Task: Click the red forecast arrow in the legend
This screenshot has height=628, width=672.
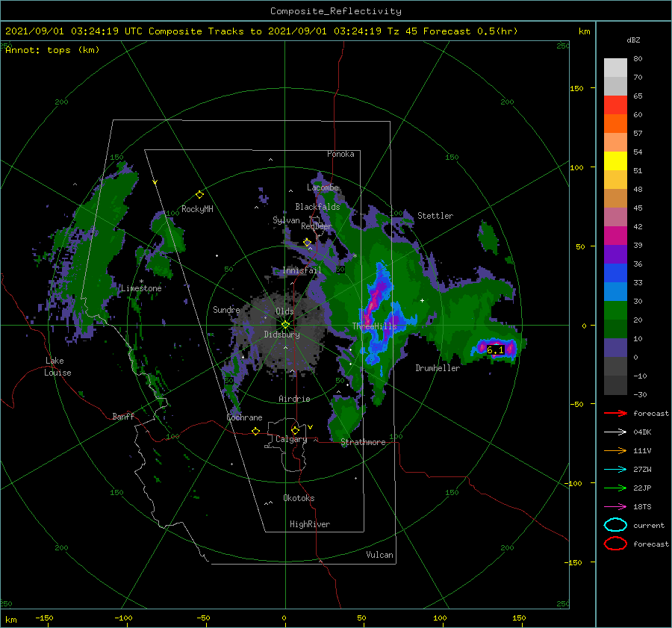Action: click(x=615, y=413)
